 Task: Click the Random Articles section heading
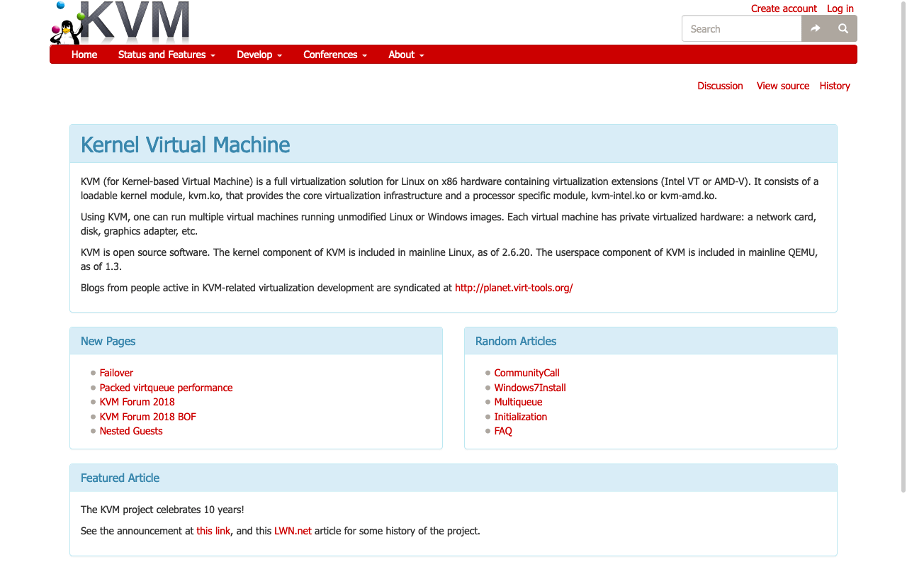[515, 341]
